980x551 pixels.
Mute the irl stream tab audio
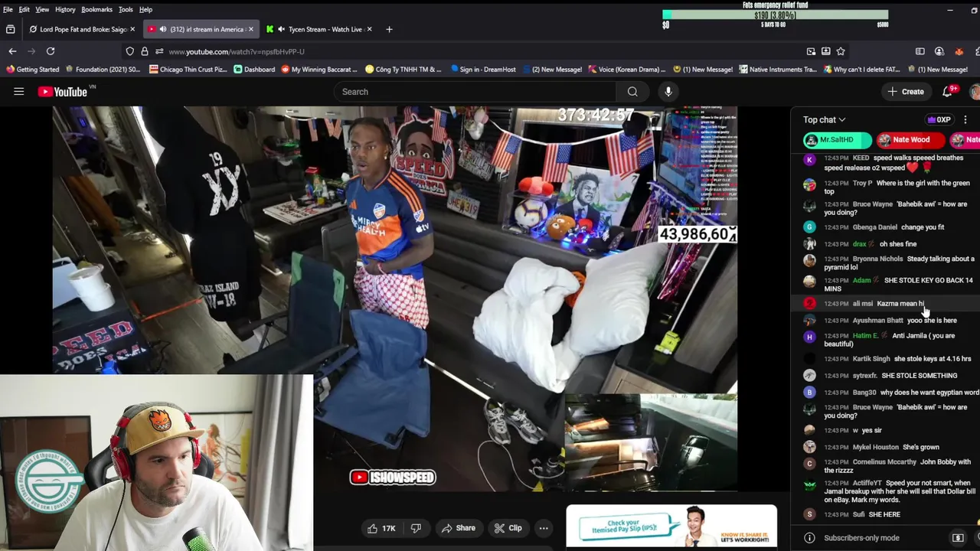click(x=162, y=29)
